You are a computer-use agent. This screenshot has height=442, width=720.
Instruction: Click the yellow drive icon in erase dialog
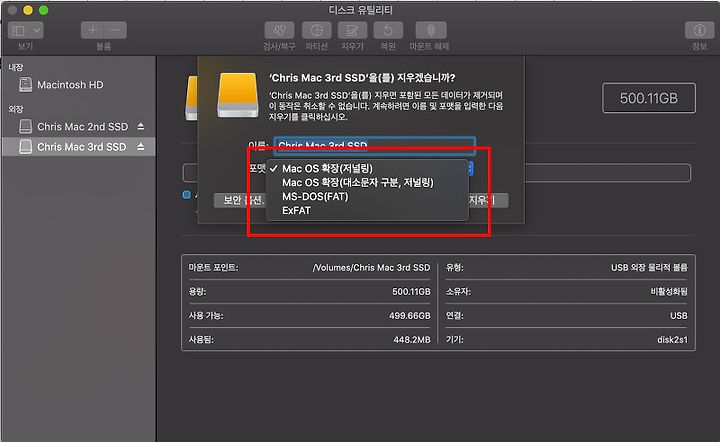coord(238,95)
